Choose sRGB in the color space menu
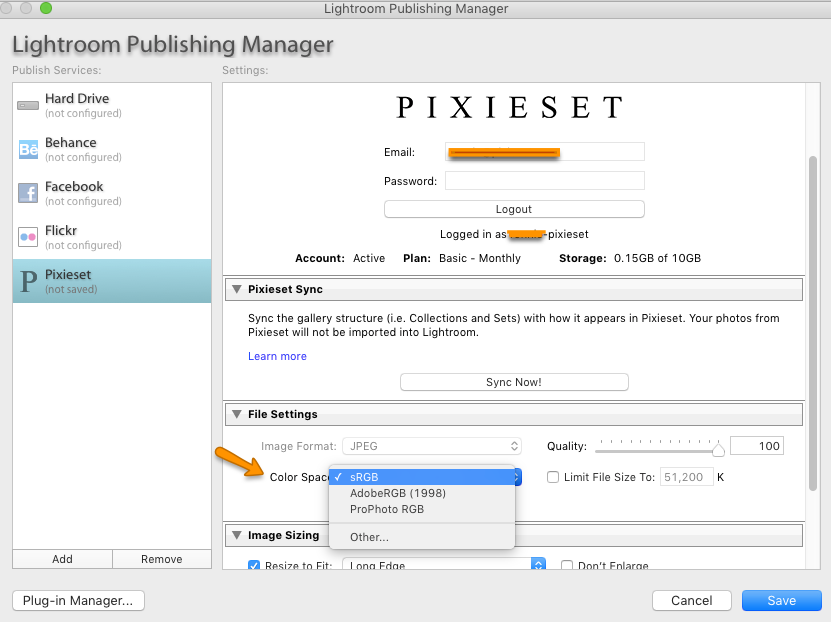Screen dimensions: 831x622 [422, 477]
